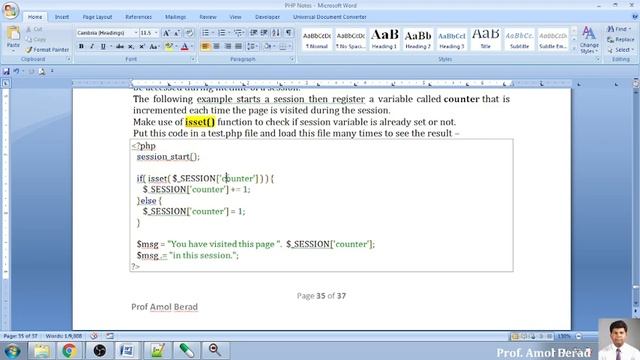The width and height of the screenshot is (640, 360).
Task: Toggle center alignment
Action: [x=216, y=47]
